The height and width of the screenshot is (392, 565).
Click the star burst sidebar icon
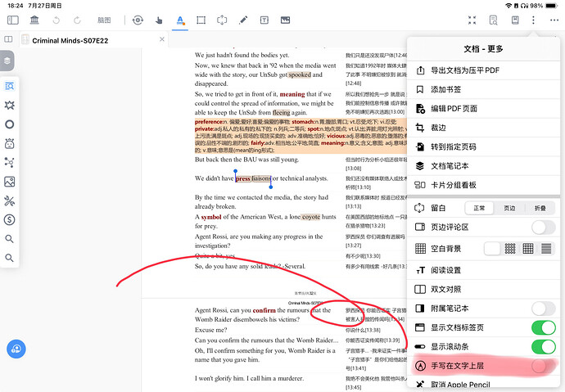point(9,105)
